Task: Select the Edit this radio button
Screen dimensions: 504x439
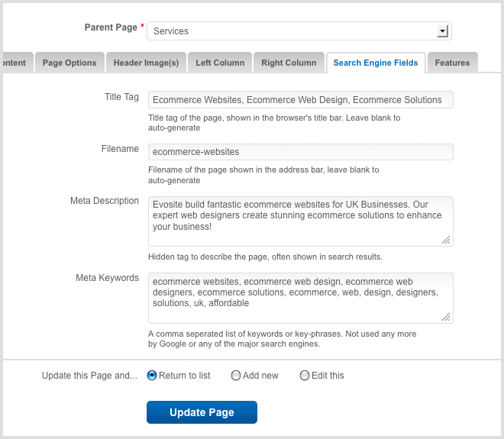Action: pos(305,376)
